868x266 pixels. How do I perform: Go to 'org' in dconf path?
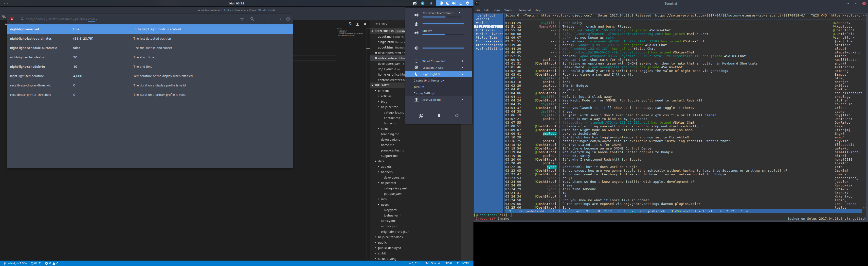point(30,19)
